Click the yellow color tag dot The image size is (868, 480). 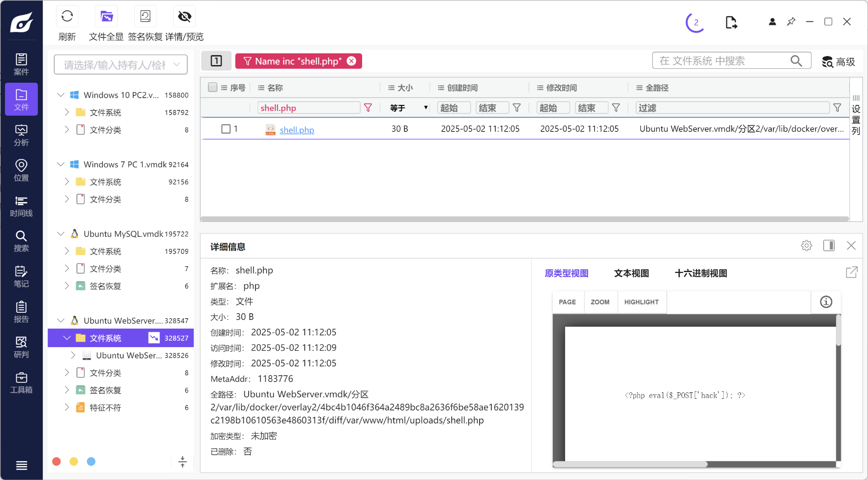74,461
